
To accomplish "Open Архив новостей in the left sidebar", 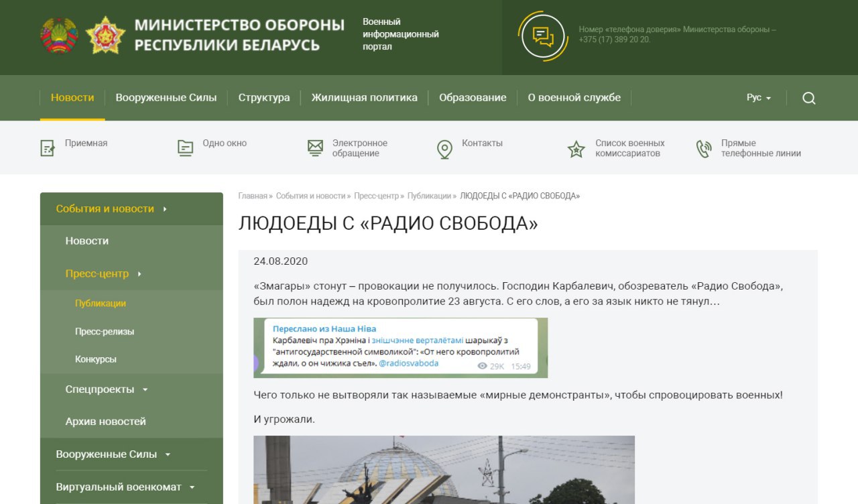I will [x=106, y=422].
